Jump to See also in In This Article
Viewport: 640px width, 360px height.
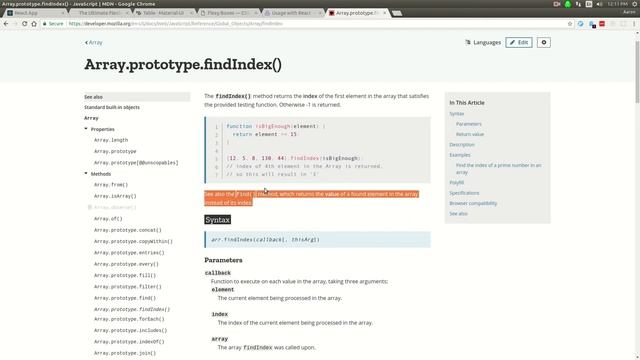(458, 214)
